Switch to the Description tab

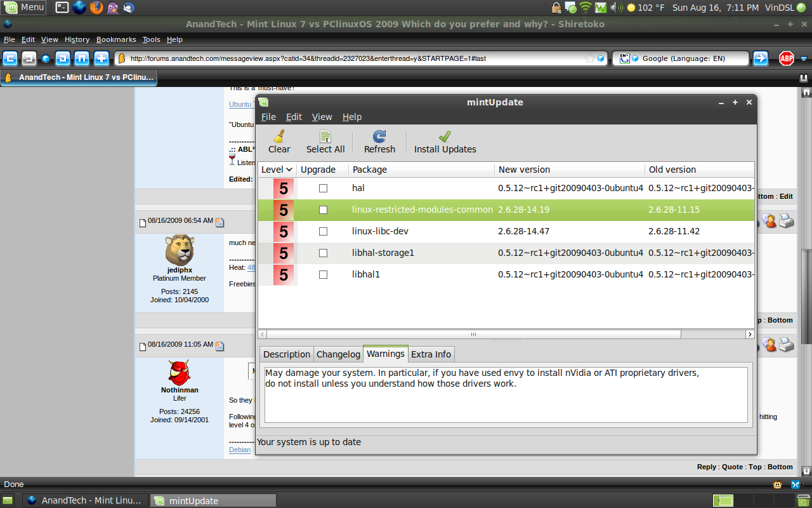[x=287, y=354]
